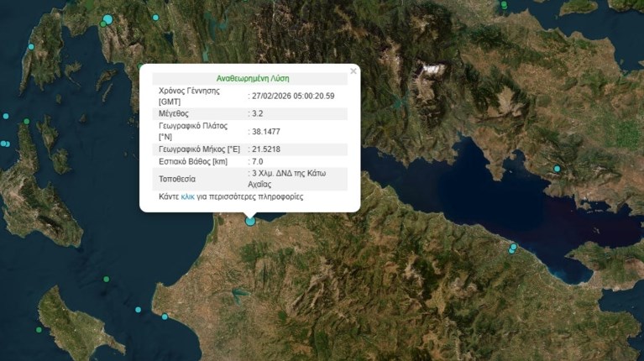Viewport: 644px width, 361px height.
Task: Close the earthquake info popup
Action: tap(353, 71)
